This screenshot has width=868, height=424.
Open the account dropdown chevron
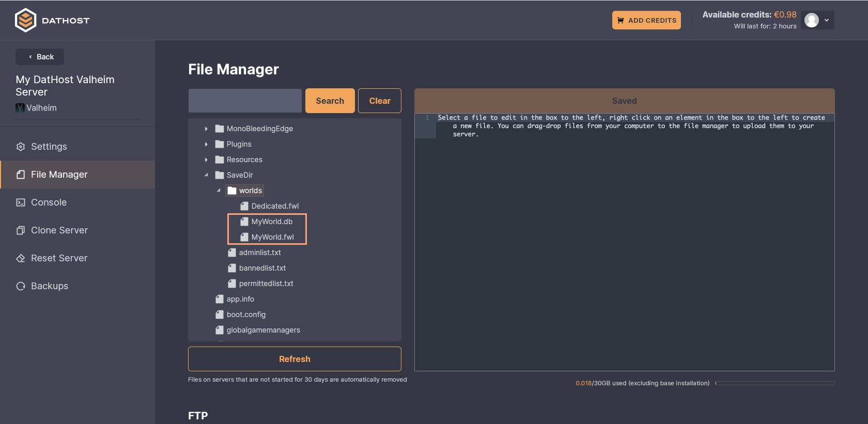827,20
